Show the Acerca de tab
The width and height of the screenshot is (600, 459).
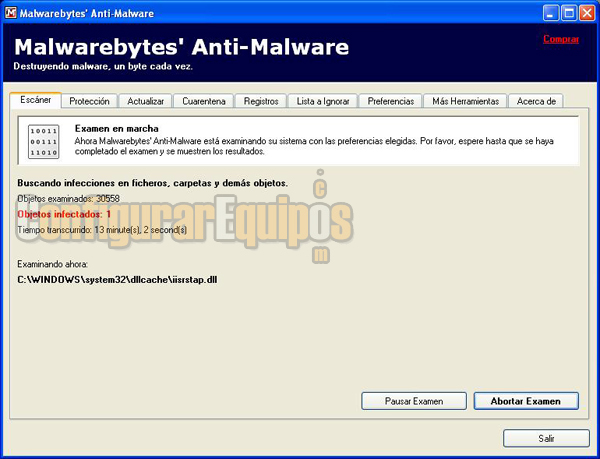[x=536, y=101]
